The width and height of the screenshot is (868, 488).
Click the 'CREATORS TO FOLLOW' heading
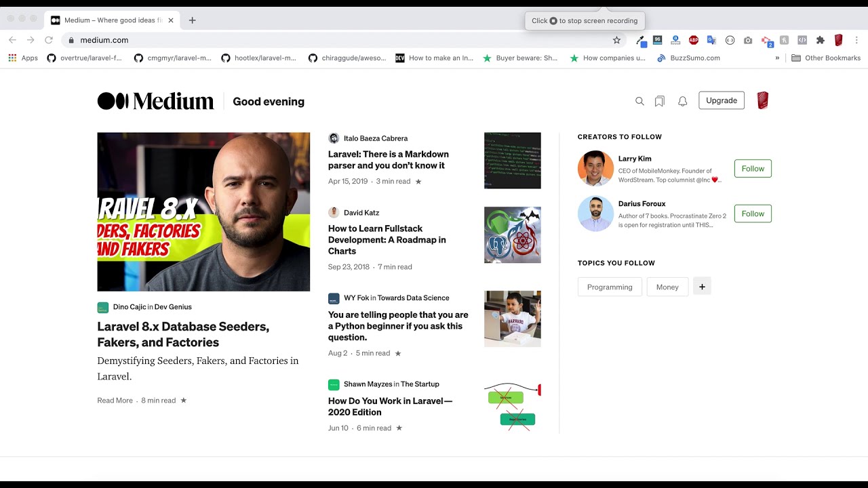[x=620, y=137]
